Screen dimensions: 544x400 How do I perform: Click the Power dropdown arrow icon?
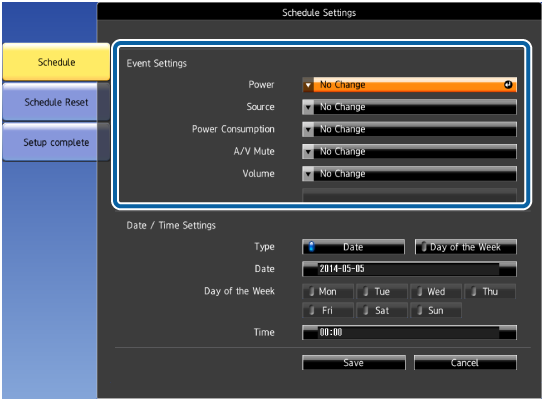coord(308,85)
